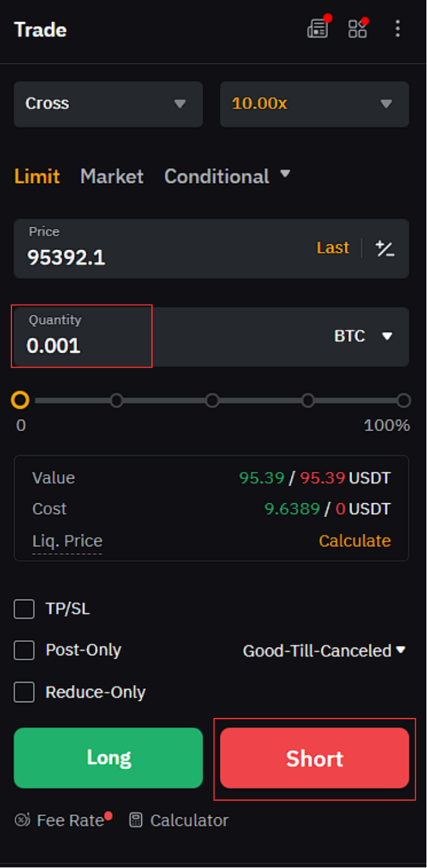Change the BTC quantity unit dropdown
This screenshot has width=427, height=868.
(364, 336)
